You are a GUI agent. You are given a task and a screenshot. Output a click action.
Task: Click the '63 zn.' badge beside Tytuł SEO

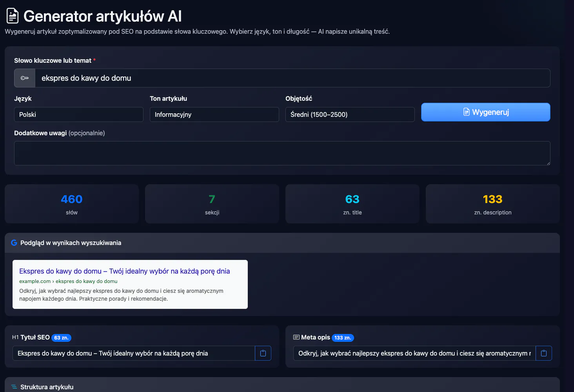61,338
